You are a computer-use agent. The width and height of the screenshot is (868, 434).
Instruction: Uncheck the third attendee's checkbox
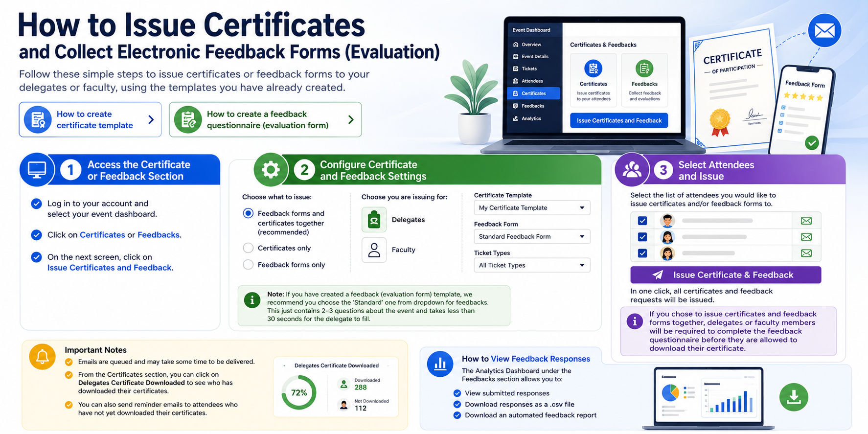point(642,253)
